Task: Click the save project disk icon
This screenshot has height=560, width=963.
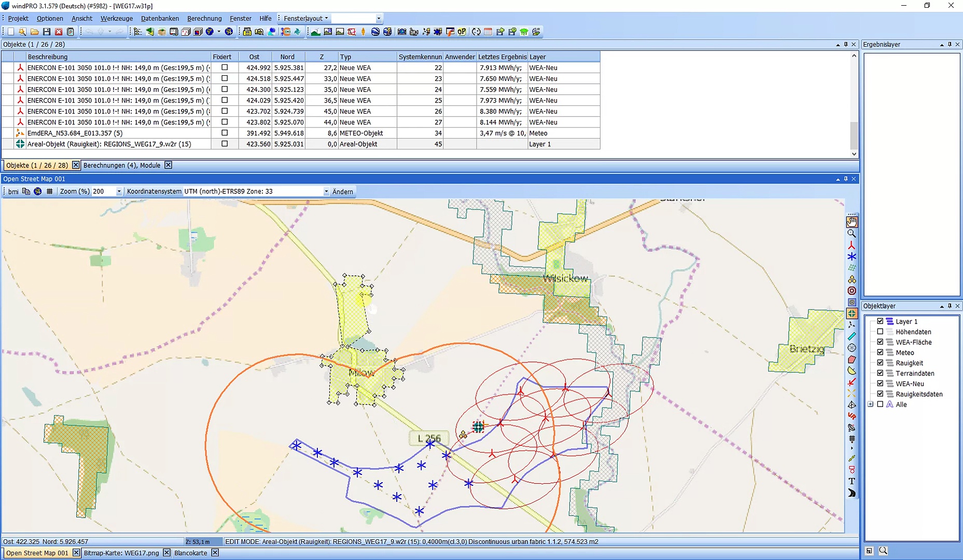Action: point(47,32)
